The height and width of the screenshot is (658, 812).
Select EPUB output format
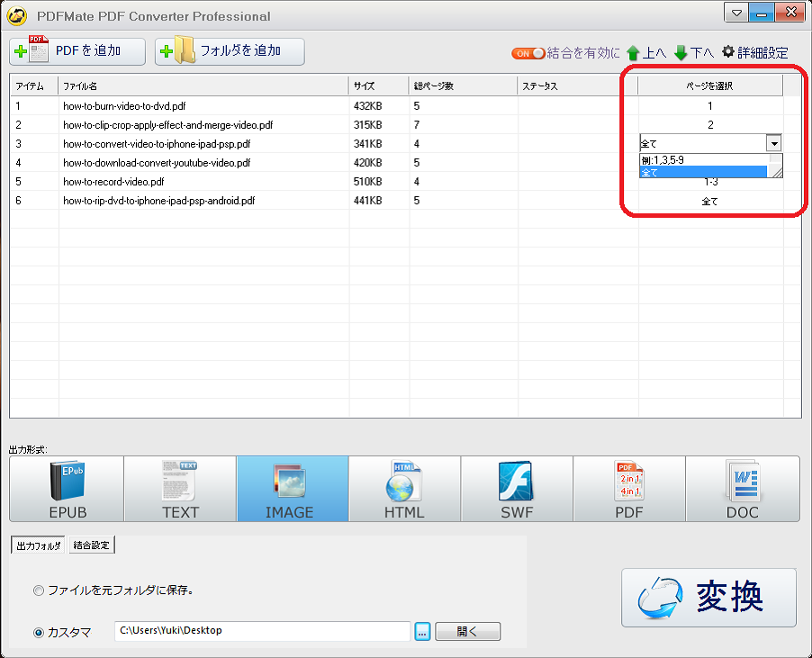coord(67,489)
